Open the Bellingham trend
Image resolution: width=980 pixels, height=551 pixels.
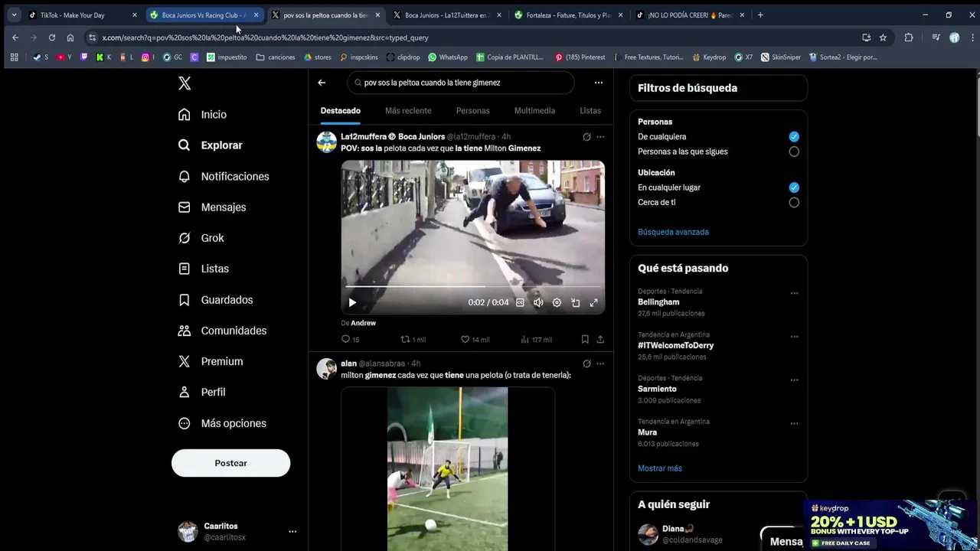pyautogui.click(x=658, y=302)
